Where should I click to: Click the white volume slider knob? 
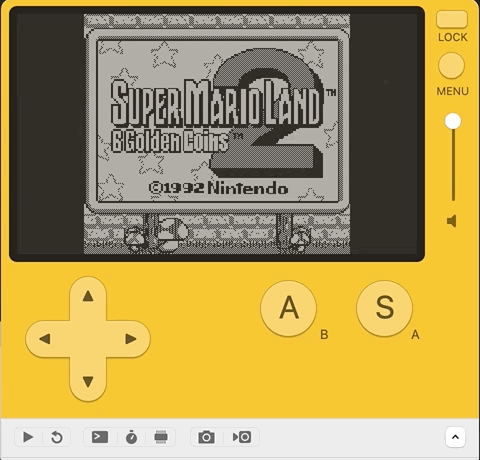(453, 121)
